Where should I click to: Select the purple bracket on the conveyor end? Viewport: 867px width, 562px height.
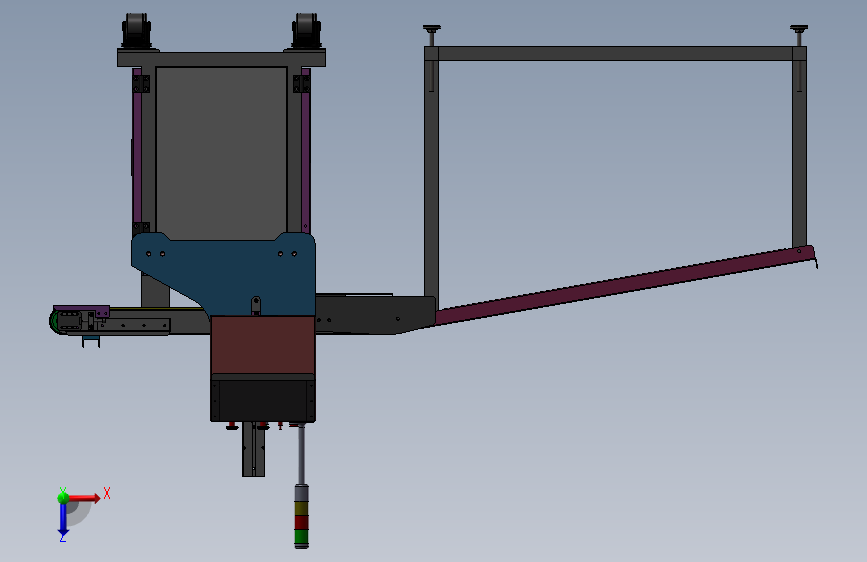point(81,309)
